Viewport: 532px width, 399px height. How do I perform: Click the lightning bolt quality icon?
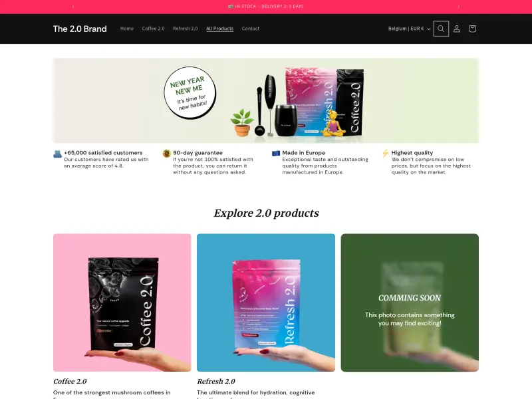pyautogui.click(x=385, y=154)
